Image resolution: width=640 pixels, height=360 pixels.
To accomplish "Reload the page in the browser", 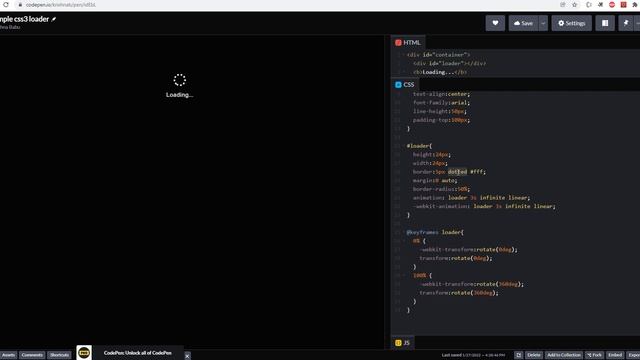I will tap(6, 4).
